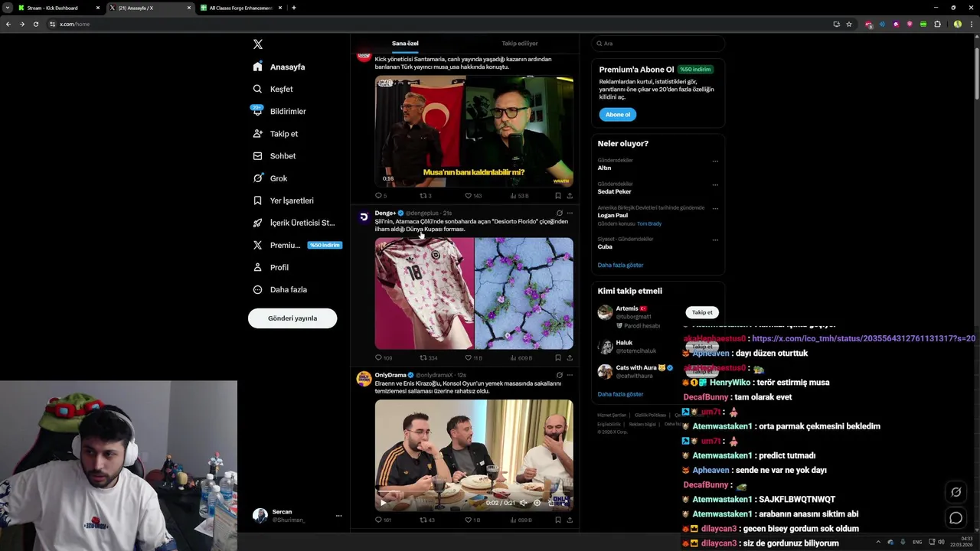
Task: Open browser extensions puzzle icon
Action: [937, 24]
